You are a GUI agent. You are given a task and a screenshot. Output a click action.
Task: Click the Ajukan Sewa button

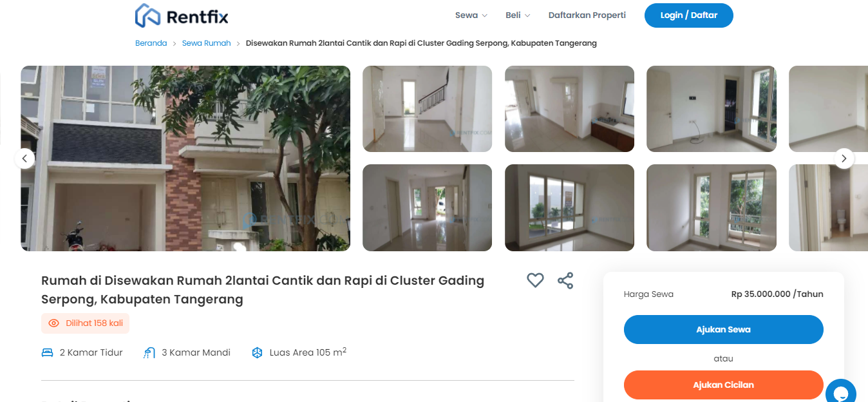click(724, 329)
